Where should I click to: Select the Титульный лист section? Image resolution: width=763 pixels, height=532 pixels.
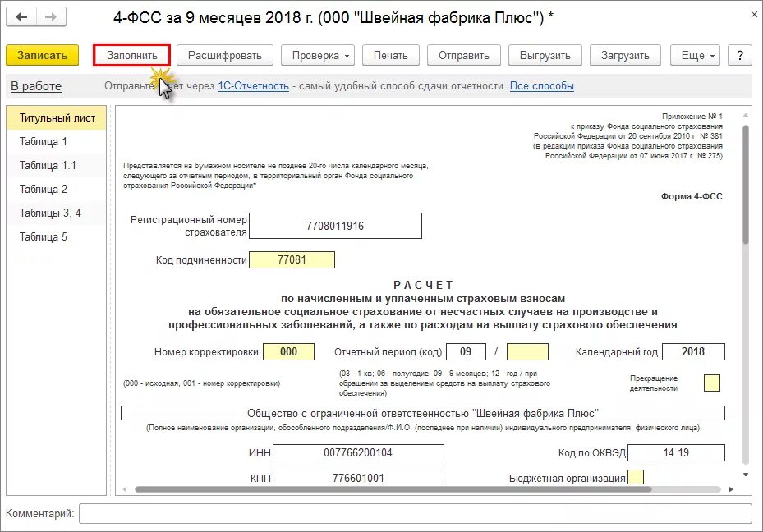(57, 117)
